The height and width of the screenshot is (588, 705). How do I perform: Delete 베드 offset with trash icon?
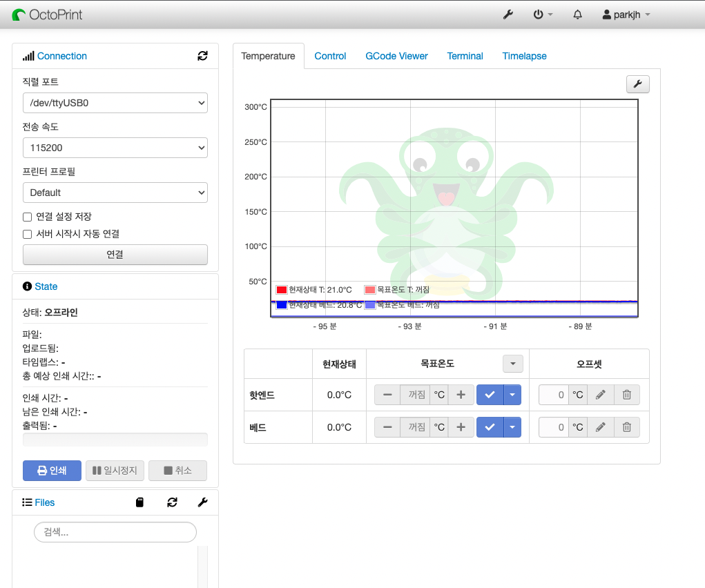point(627,427)
